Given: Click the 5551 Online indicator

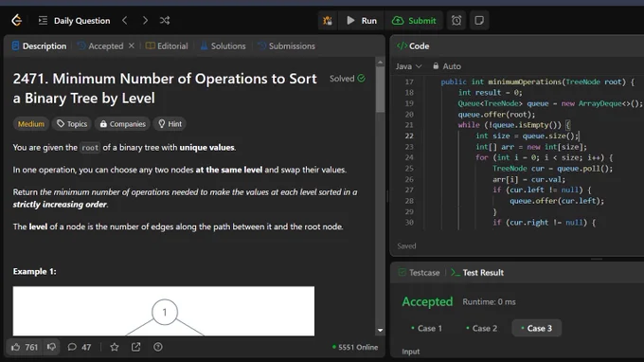Looking at the screenshot, I should coord(355,347).
